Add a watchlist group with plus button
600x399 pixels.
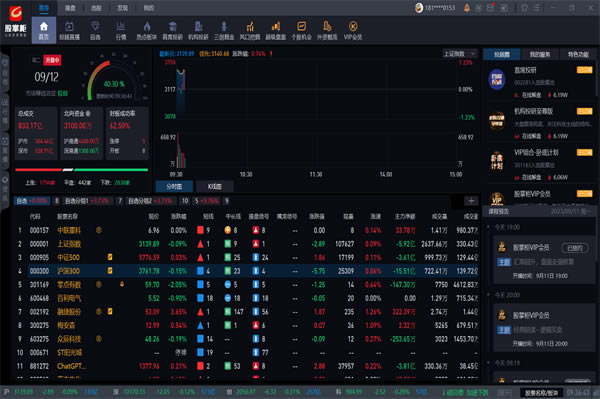[471, 201]
